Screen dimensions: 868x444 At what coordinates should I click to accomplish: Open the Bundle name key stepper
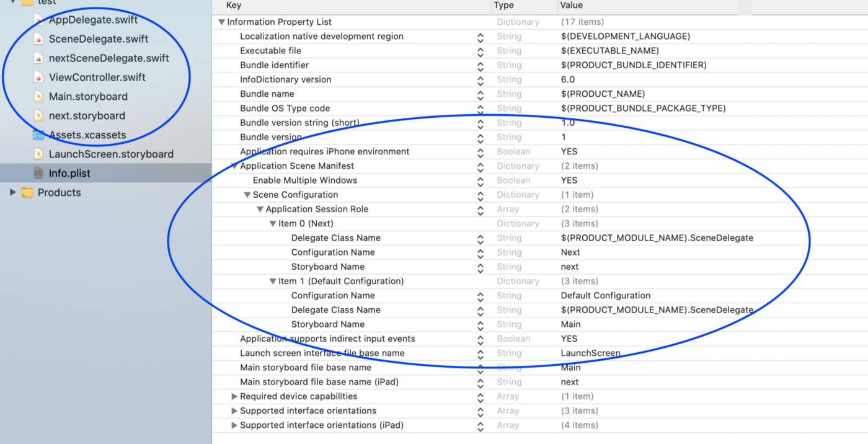coord(480,95)
